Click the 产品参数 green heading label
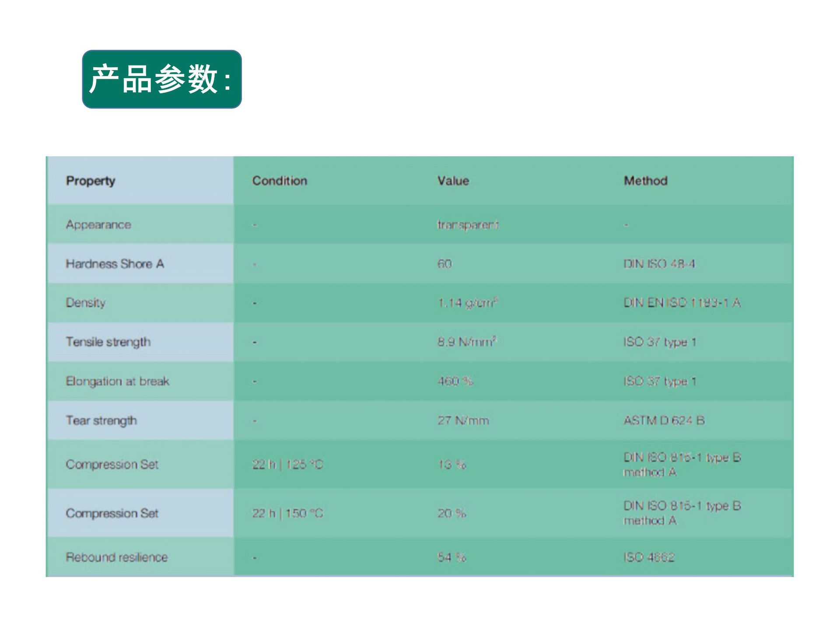Screen dimensions: 840x630 [162, 79]
